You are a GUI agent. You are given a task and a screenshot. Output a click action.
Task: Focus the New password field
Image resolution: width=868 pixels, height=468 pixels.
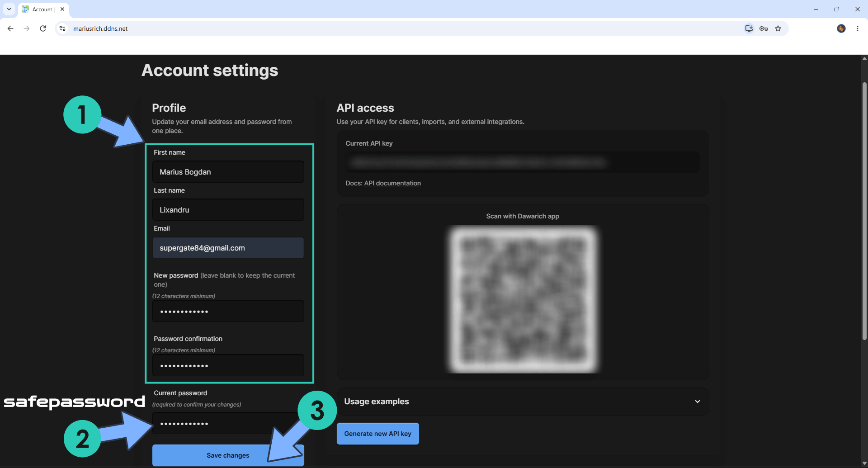(228, 311)
